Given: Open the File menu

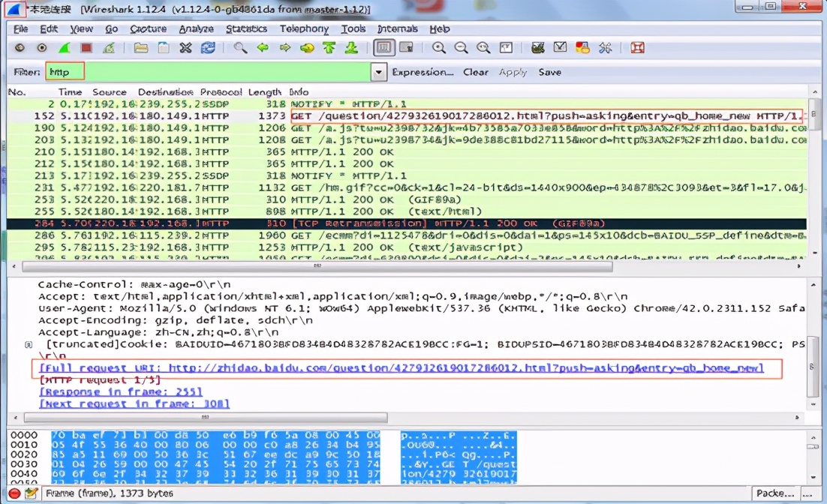Looking at the screenshot, I should pos(20,29).
